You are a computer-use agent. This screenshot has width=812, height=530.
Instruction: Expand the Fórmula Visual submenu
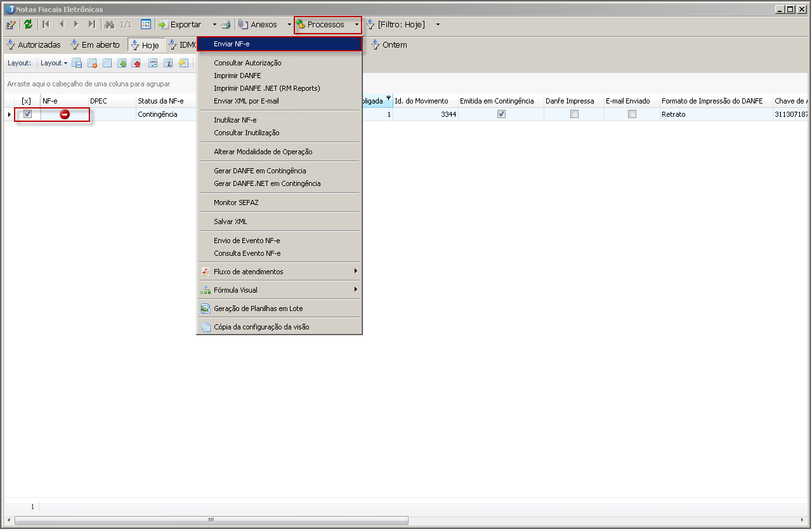coord(279,290)
